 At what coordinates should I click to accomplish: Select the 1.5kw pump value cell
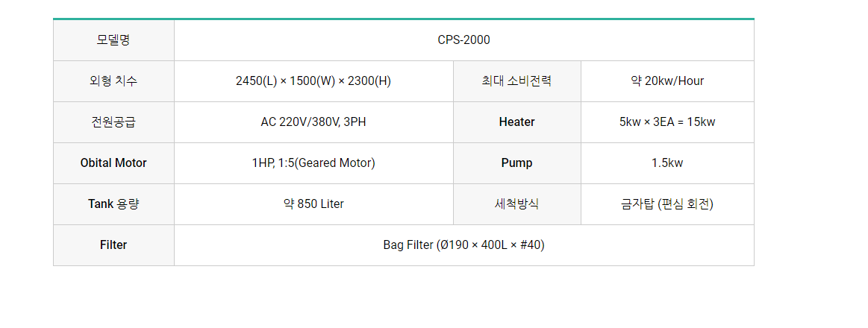666,163
